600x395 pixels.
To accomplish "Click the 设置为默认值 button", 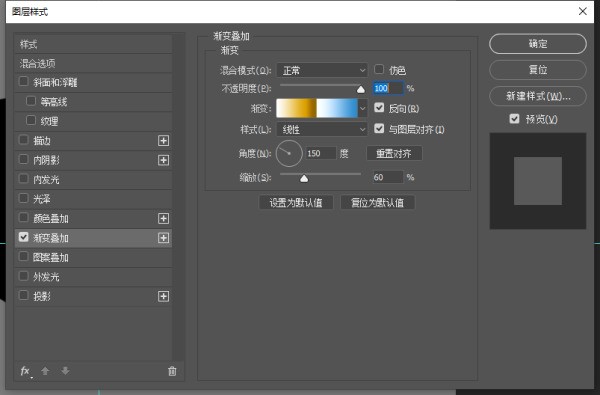I will (x=296, y=202).
